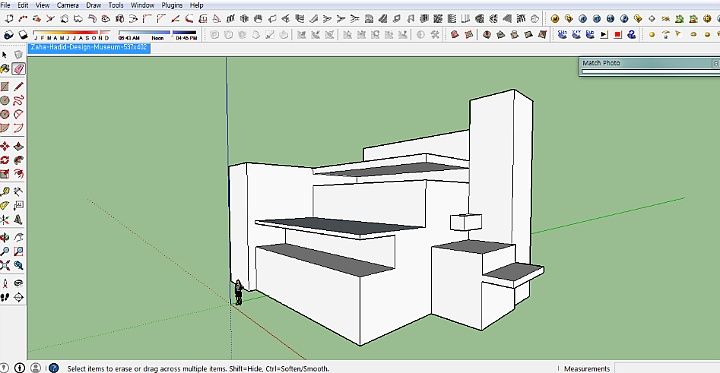
Task: Open the Camera menu
Action: [68, 5]
